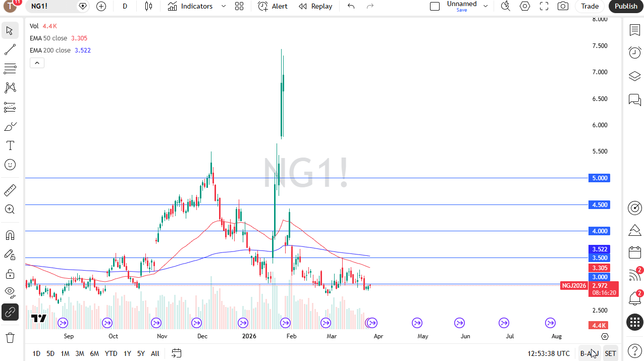
Task: Switch range to 6M
Action: tap(94, 353)
